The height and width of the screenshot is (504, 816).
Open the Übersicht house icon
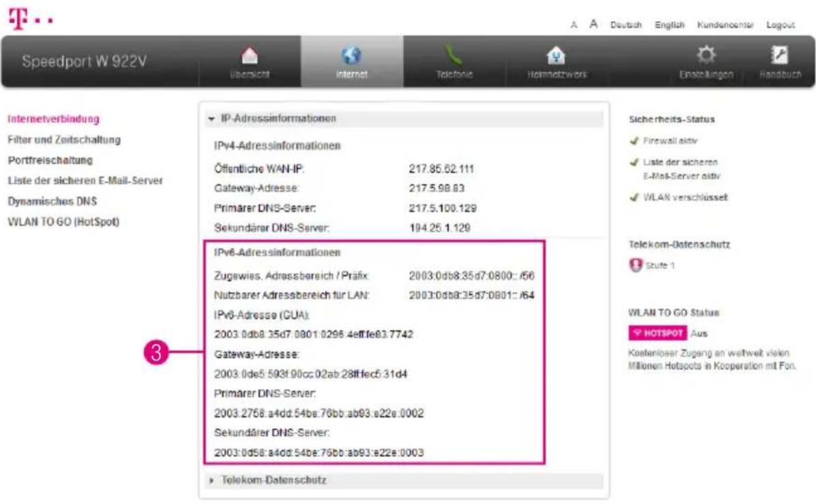pos(250,54)
